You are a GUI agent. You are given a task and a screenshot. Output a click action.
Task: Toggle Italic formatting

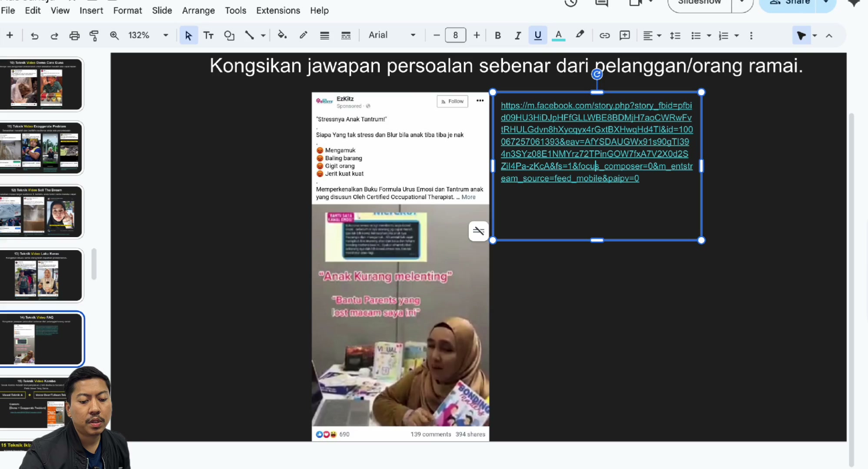(x=517, y=36)
